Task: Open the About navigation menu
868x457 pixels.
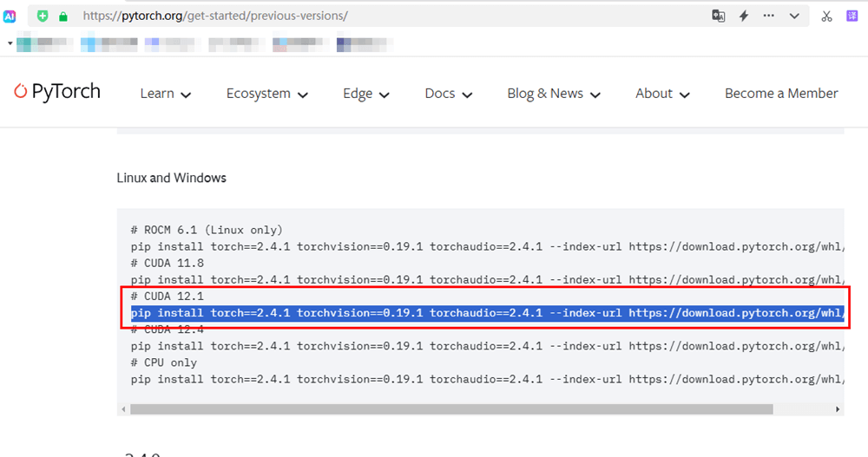Action: point(662,94)
